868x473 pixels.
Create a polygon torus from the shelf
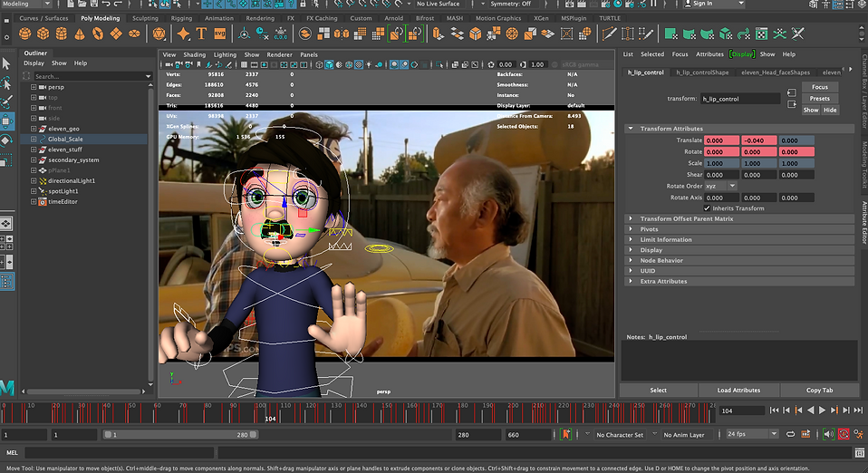point(98,34)
